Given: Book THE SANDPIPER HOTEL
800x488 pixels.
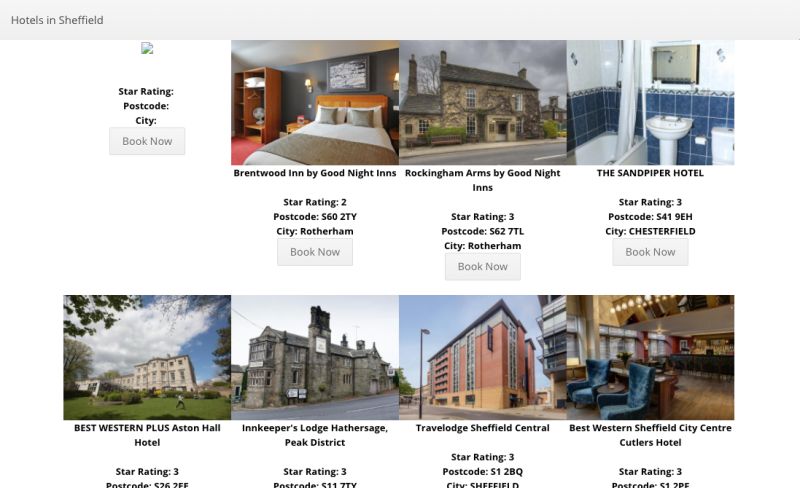Looking at the screenshot, I should [650, 252].
